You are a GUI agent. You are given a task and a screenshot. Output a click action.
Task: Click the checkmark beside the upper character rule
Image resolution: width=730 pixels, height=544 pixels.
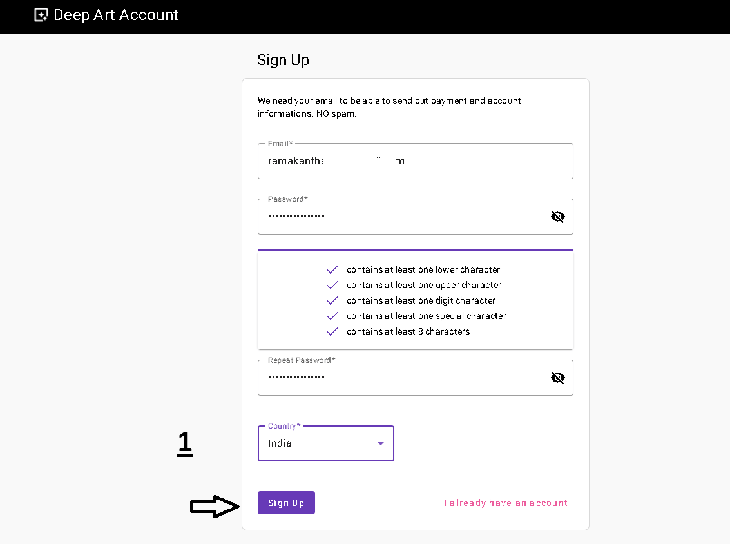332,285
